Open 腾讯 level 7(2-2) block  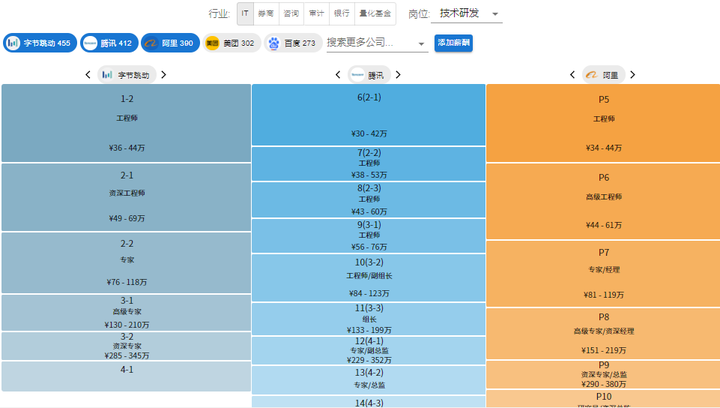click(369, 164)
